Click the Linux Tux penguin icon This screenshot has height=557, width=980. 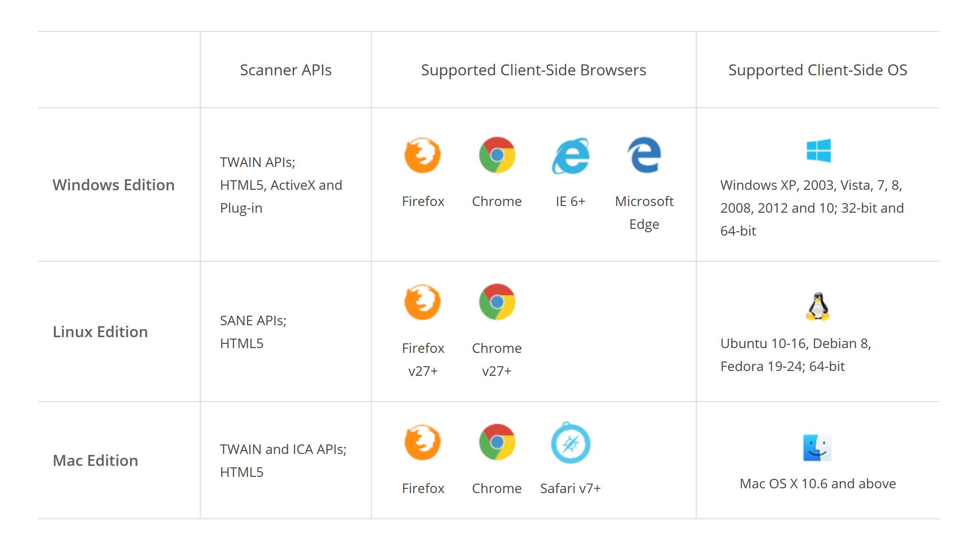[x=817, y=306]
